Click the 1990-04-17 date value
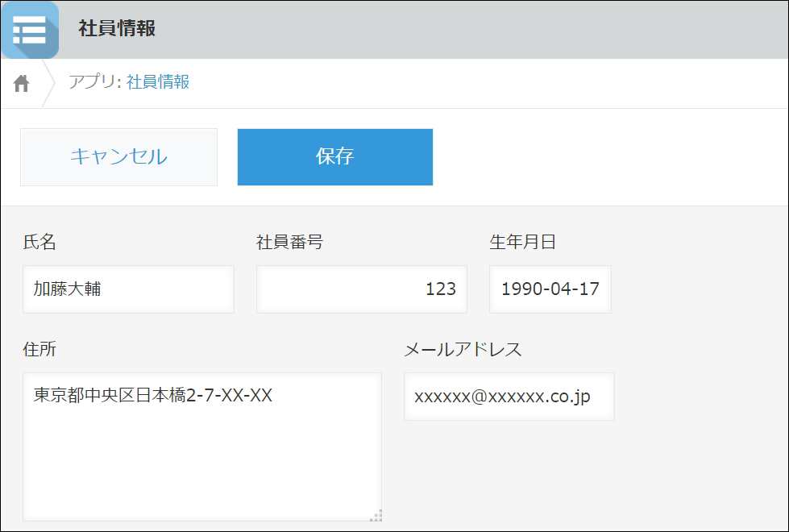The width and height of the screenshot is (789, 532). point(550,289)
